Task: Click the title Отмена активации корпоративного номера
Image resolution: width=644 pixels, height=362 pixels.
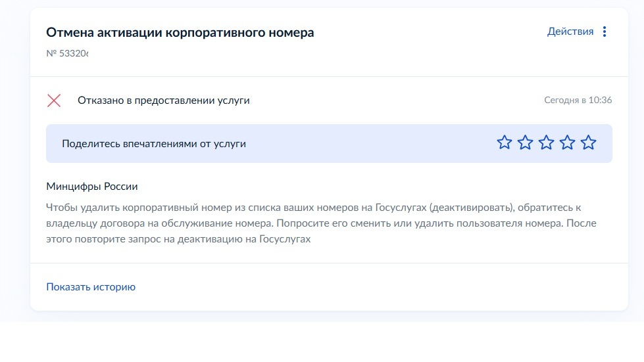Action: pyautogui.click(x=180, y=32)
